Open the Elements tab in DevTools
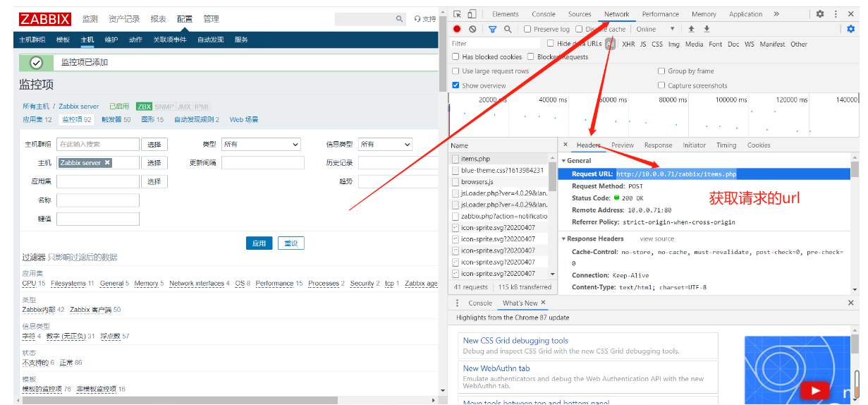The image size is (868, 405). (x=506, y=14)
